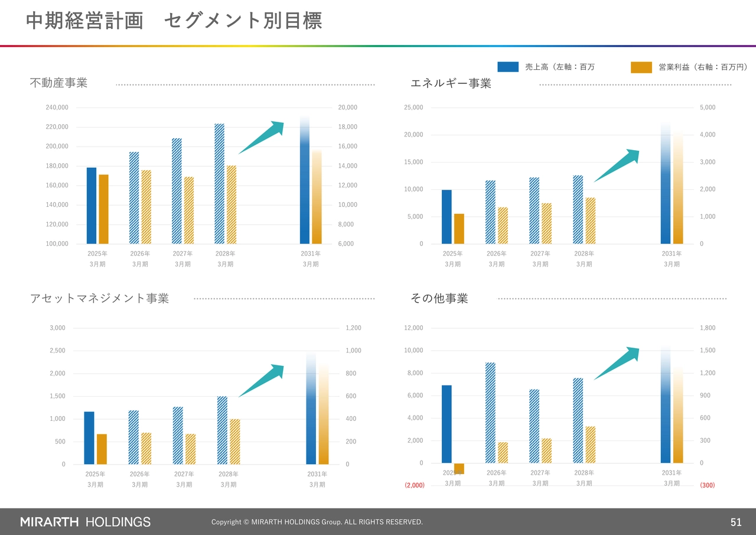Click the 2026年 3月期 label under エネルギー事業 chart
The height and width of the screenshot is (535, 756).
coord(496,259)
